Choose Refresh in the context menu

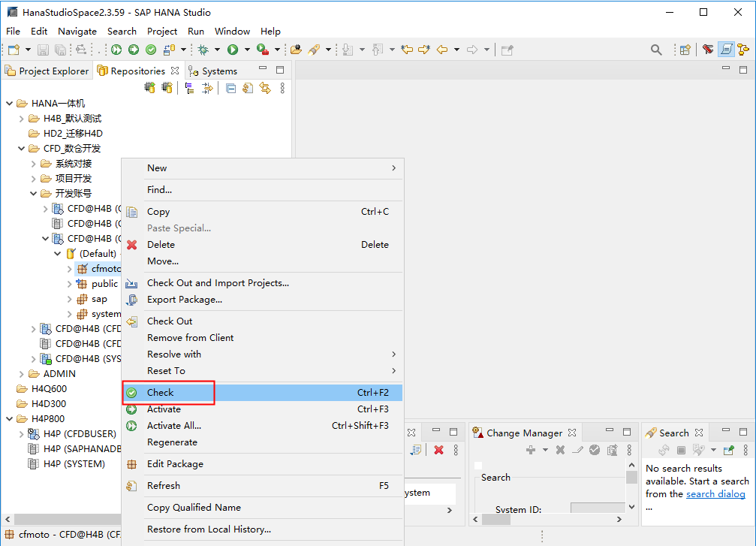[262, 486]
